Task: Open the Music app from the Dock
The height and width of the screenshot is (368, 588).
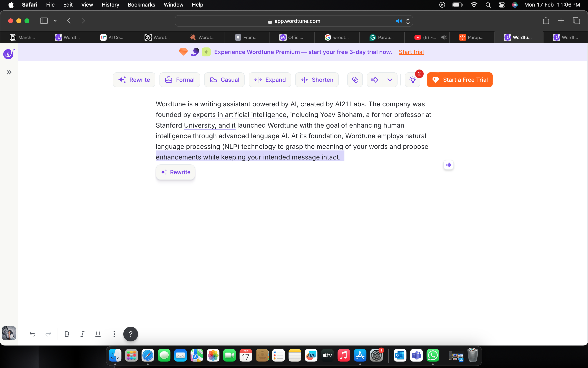Action: pos(344,356)
